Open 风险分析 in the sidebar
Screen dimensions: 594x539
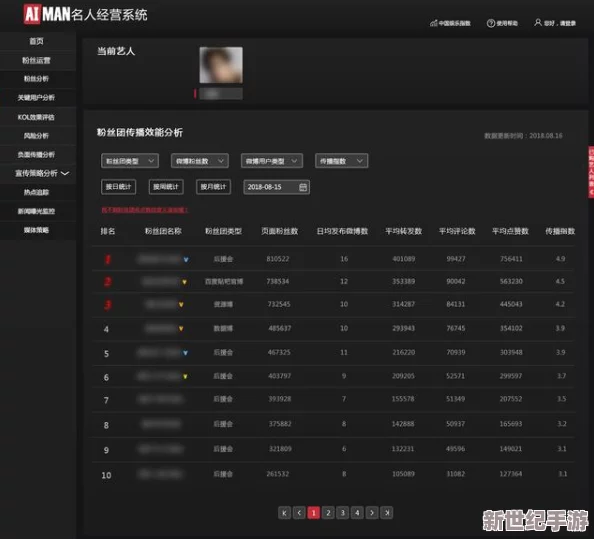tap(36, 136)
